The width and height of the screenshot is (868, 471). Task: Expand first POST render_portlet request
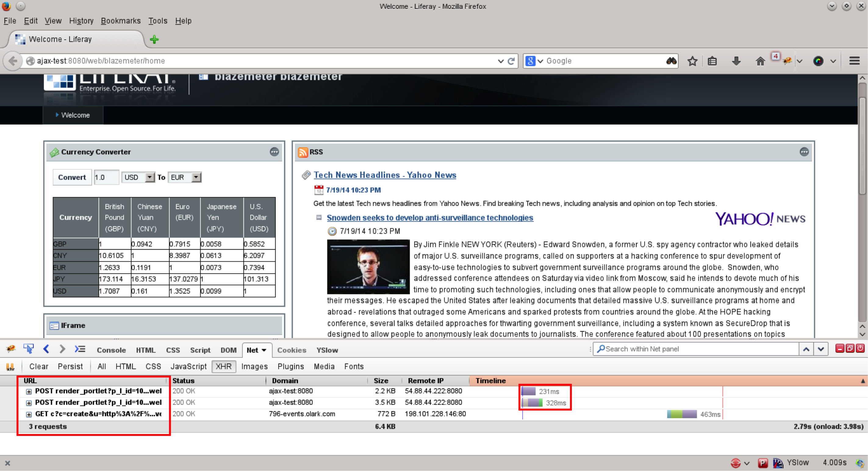pyautogui.click(x=29, y=391)
